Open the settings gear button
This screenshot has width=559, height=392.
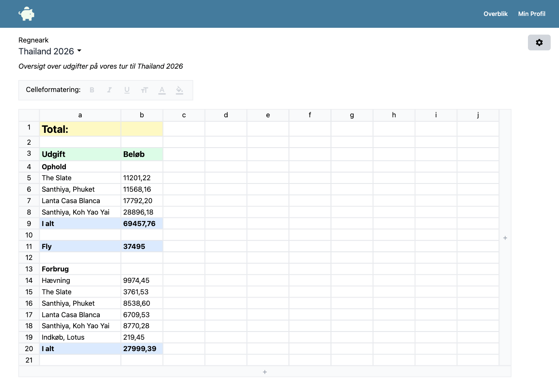[x=539, y=43]
